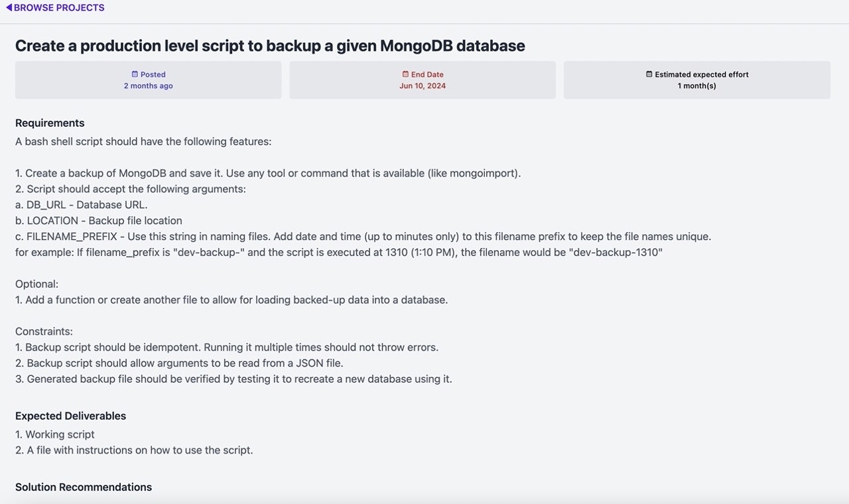Click the back arrow beside Browse Projects
The image size is (849, 504).
[x=9, y=8]
